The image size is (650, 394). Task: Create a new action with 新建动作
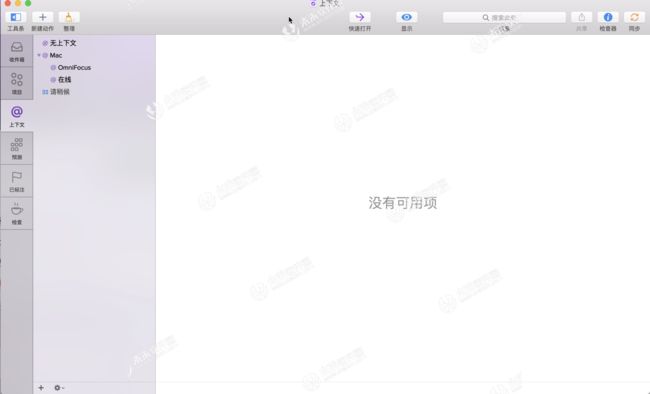42,17
